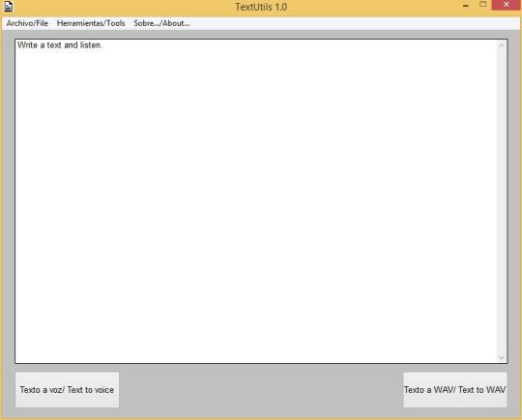Minimize the TextUtils window
522x420 pixels.
coord(466,6)
